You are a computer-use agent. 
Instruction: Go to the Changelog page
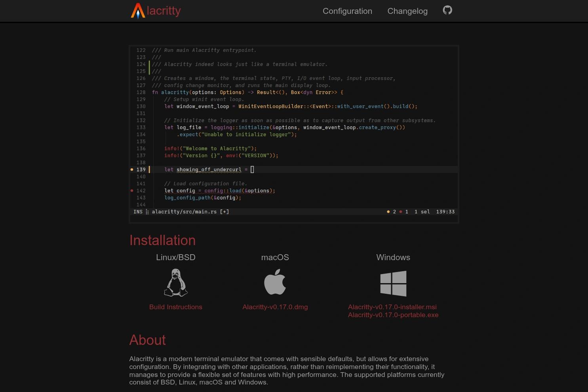pos(407,11)
